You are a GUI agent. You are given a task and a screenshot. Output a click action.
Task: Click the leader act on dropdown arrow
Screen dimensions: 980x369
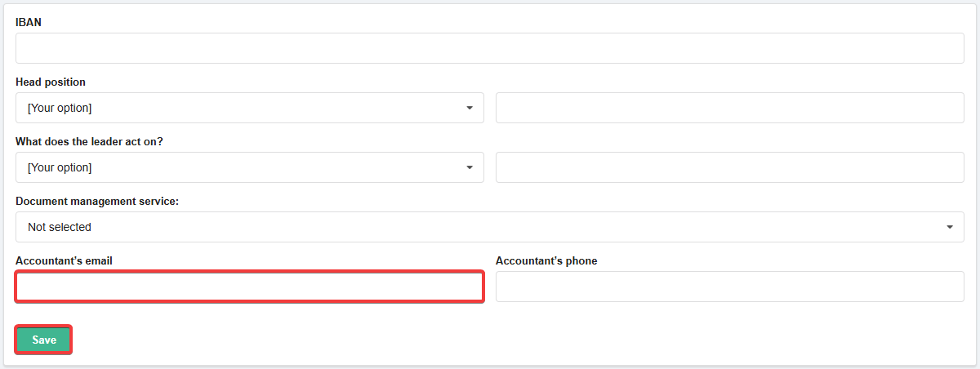470,167
